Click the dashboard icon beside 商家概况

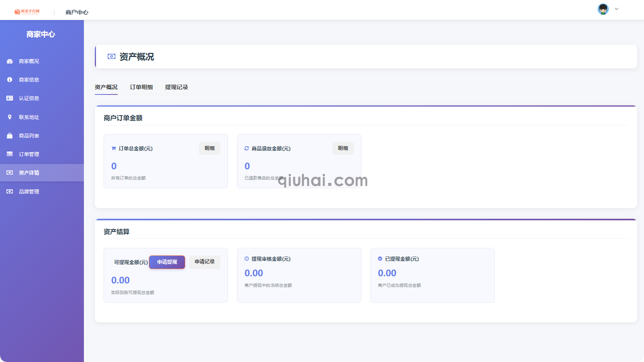[10, 61]
